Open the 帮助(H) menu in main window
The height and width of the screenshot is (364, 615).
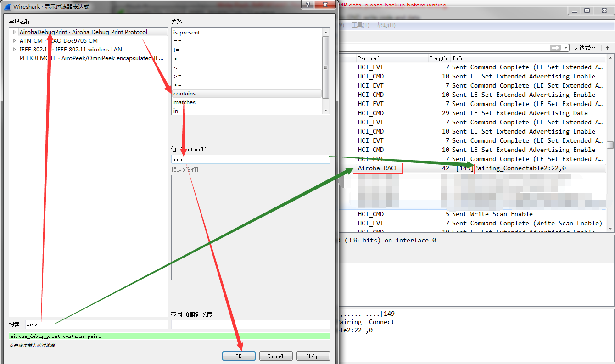tap(386, 25)
